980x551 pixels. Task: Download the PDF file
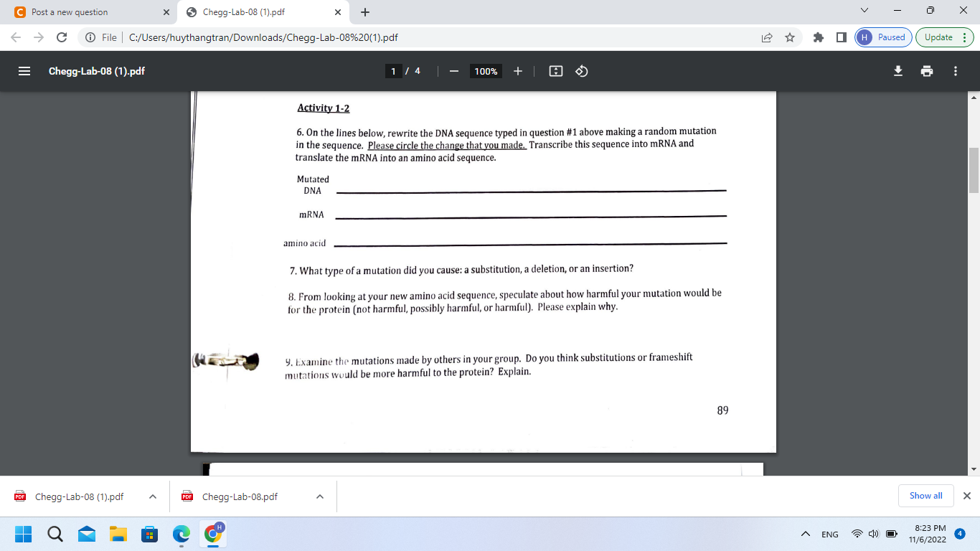(898, 71)
